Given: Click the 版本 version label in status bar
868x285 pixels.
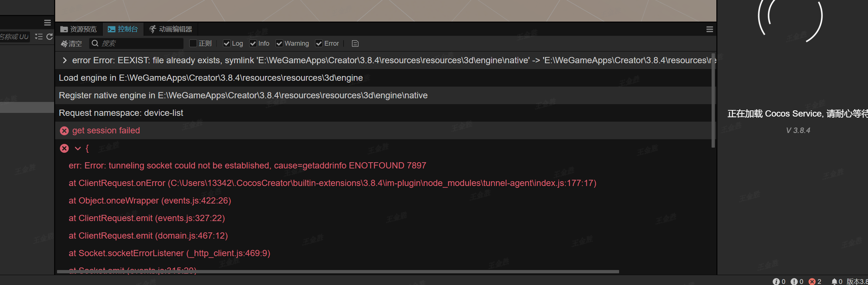Looking at the screenshot, I should (x=857, y=281).
